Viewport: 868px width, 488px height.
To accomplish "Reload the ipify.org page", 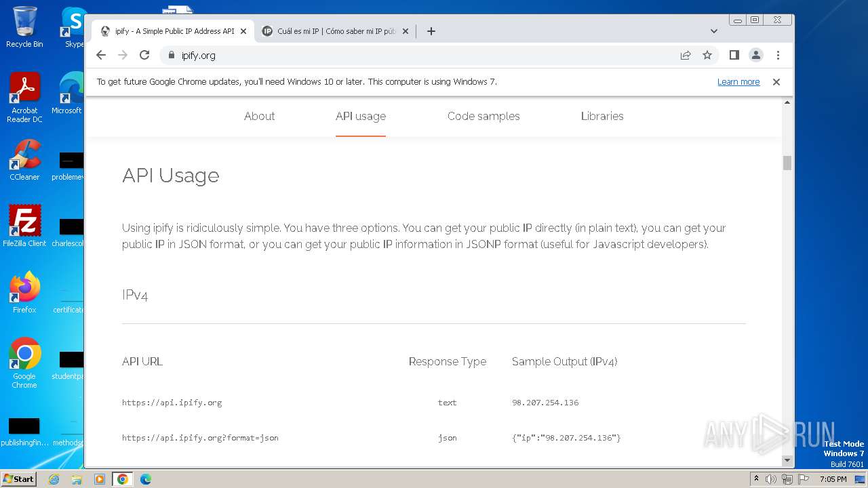I will point(144,56).
